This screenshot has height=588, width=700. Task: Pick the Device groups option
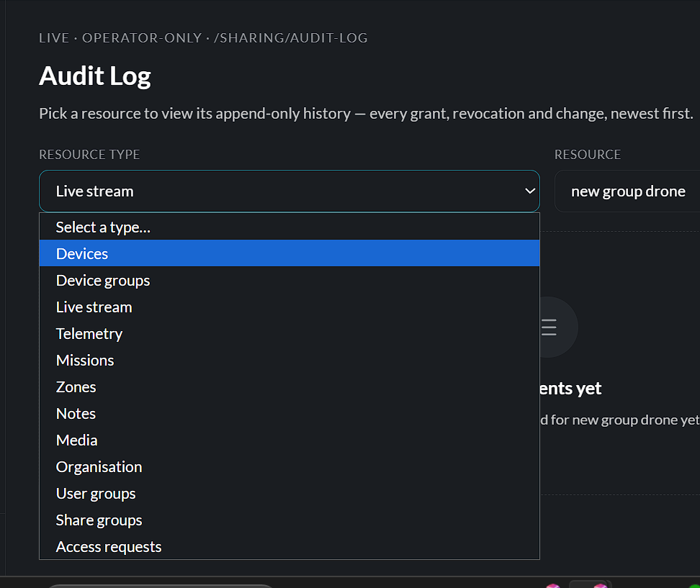click(290, 280)
